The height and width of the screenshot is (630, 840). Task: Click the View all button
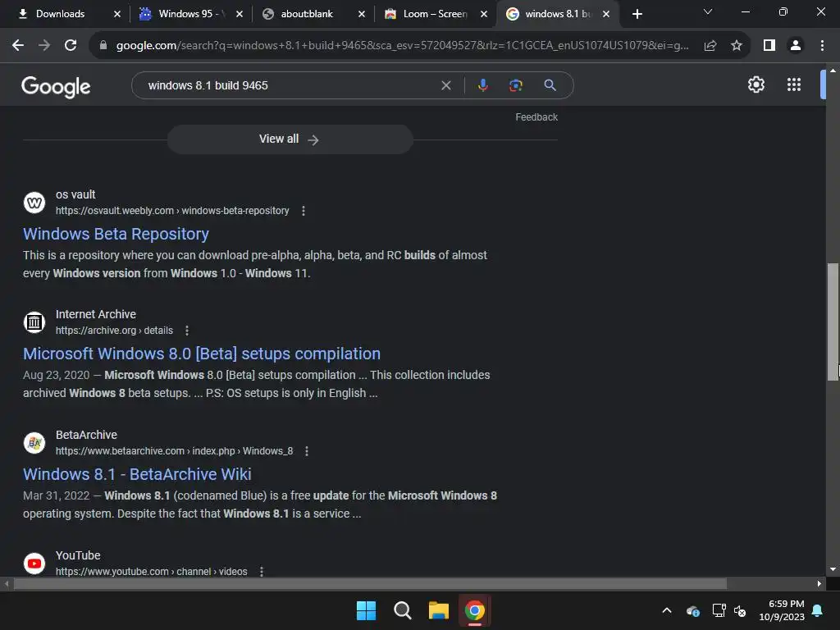(290, 139)
